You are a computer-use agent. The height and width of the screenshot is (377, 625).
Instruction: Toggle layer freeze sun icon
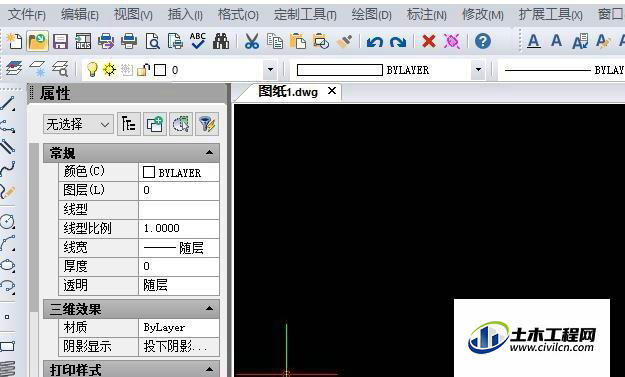click(109, 70)
